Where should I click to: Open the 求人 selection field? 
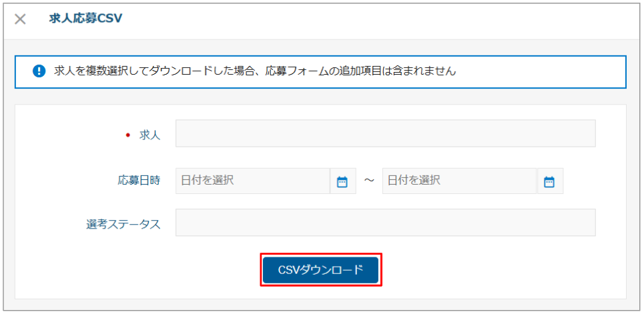tap(385, 133)
